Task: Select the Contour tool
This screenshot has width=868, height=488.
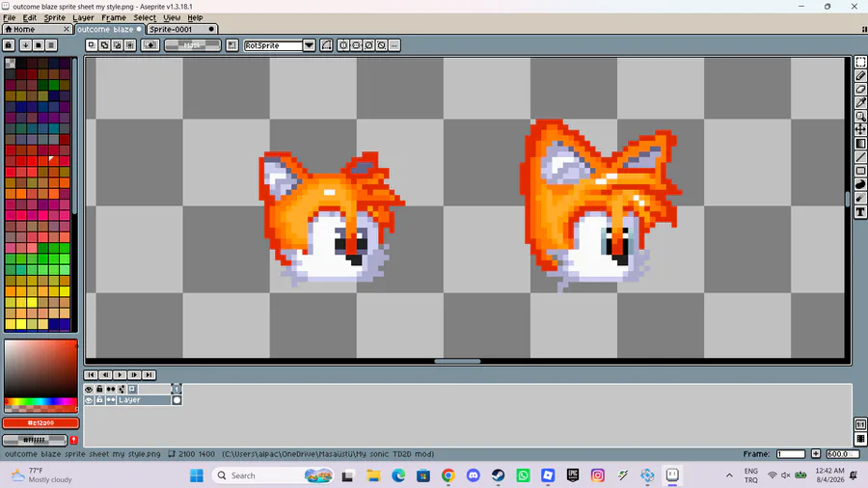Action: (x=860, y=185)
